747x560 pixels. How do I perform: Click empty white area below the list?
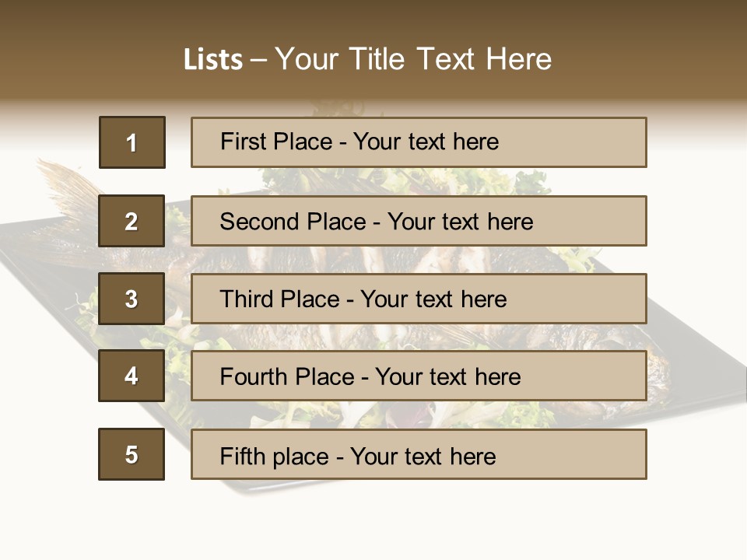click(373, 521)
